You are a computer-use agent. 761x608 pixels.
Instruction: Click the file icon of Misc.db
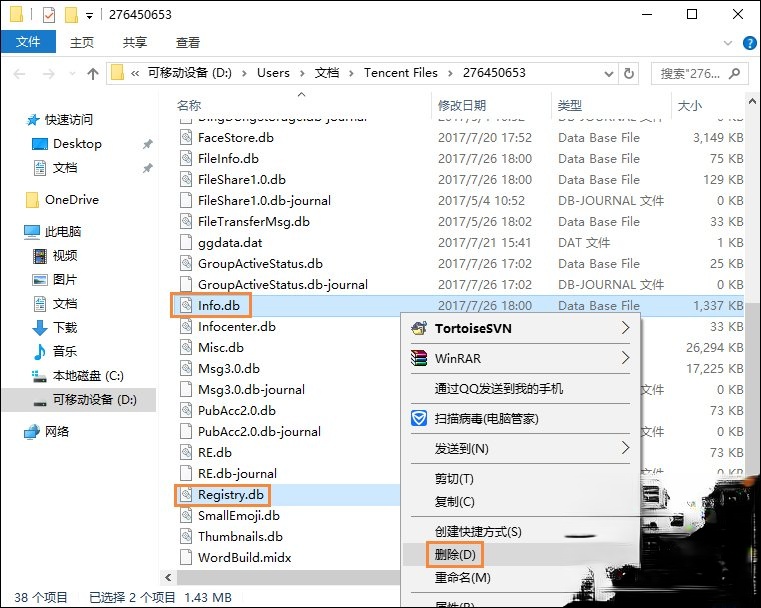[186, 347]
